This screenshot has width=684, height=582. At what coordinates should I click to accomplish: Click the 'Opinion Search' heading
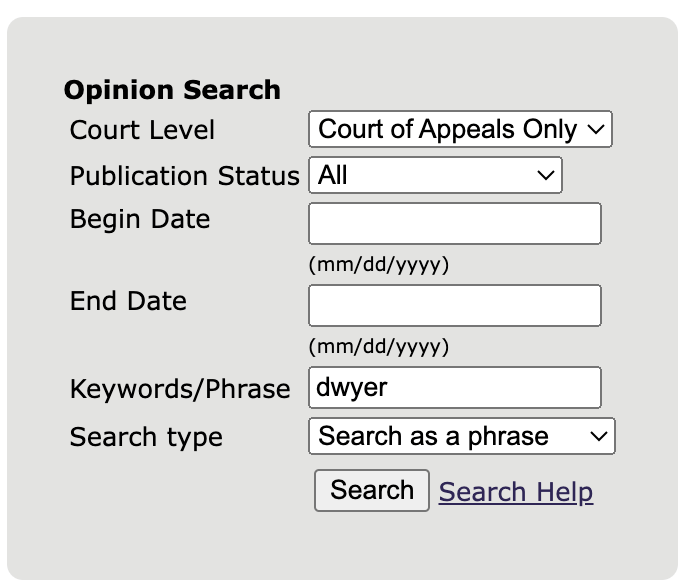172,90
